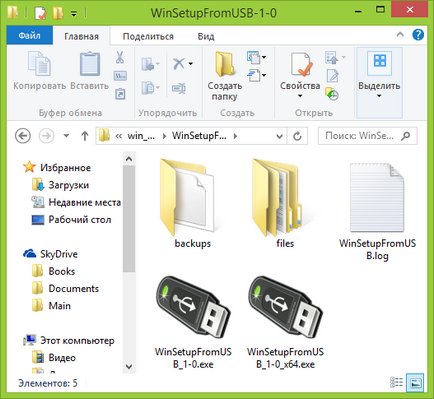Switch to the Поделиться tab
The height and width of the screenshot is (399, 434).
tap(148, 36)
